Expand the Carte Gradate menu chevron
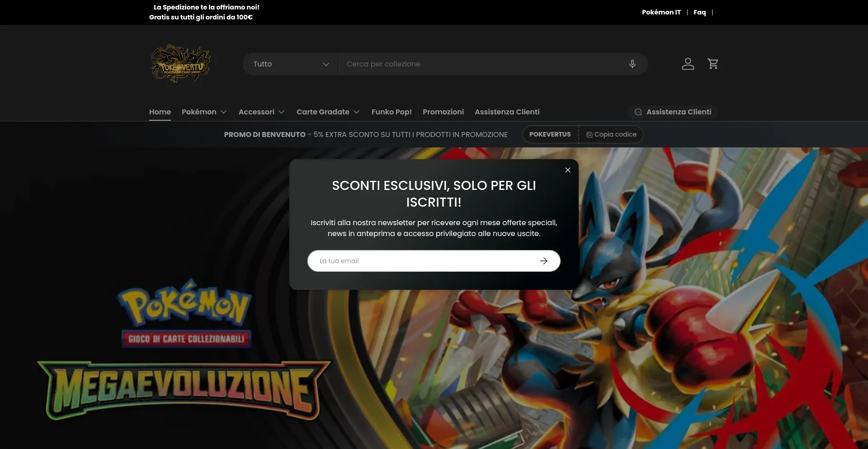 357,112
